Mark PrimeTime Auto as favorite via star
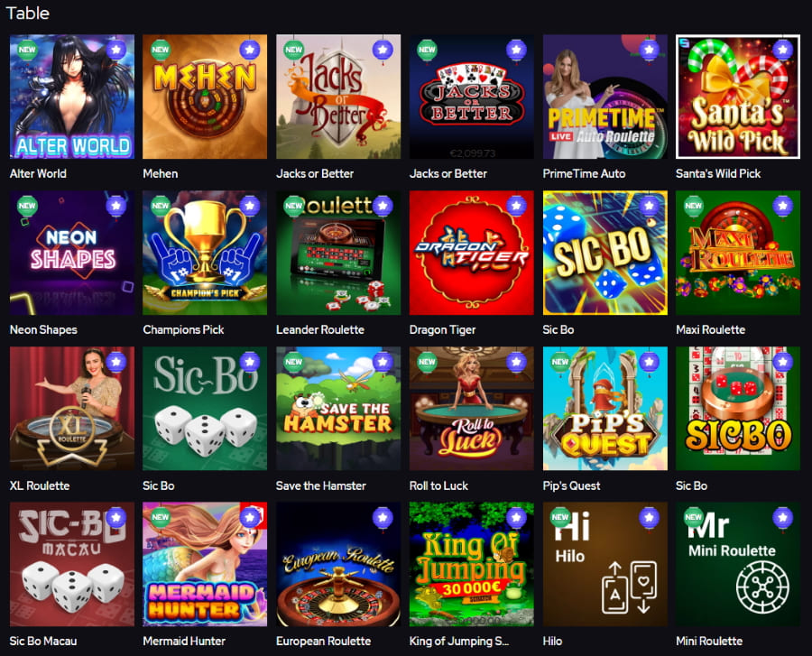 click(x=649, y=50)
